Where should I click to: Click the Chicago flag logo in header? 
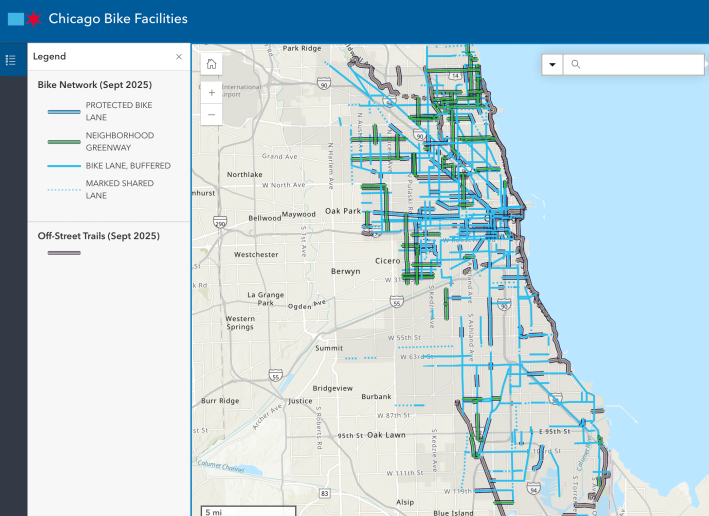pos(24,18)
